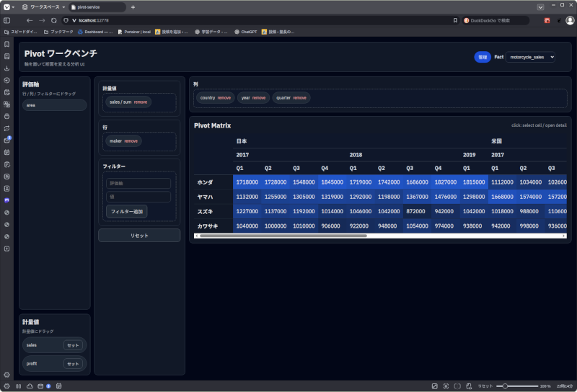Image resolution: width=577 pixels, height=392 pixels.
Task: Click the shield icon in address bar
Action: 66,20
